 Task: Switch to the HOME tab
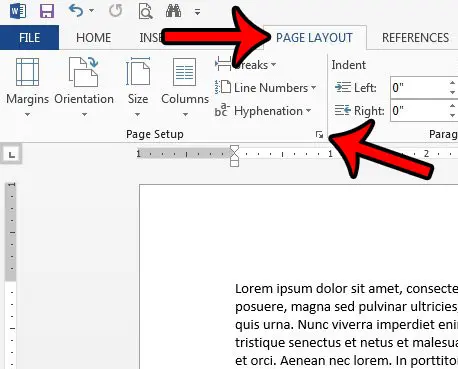click(93, 38)
